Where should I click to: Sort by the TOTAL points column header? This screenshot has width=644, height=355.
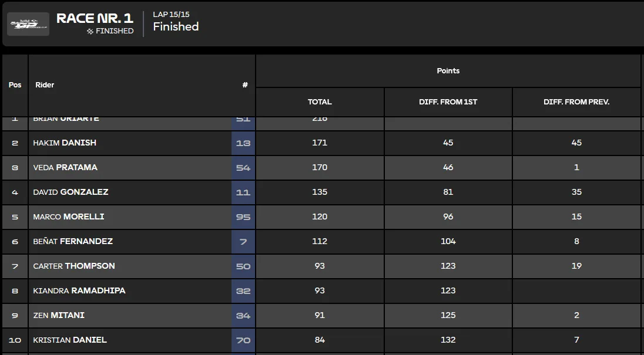[x=320, y=102]
